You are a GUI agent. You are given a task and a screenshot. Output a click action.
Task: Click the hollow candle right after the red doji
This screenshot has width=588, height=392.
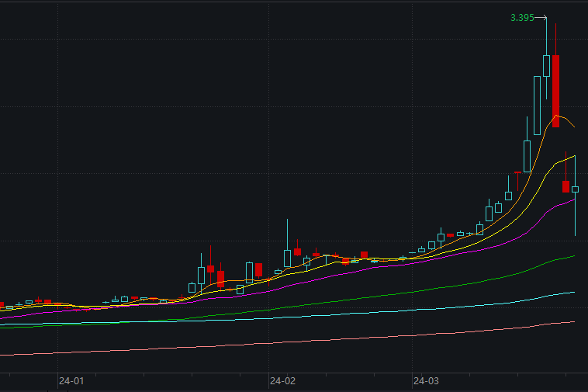click(x=527, y=157)
